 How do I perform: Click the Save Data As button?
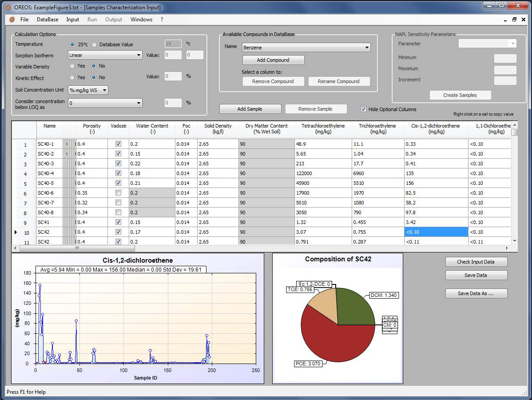tap(476, 293)
